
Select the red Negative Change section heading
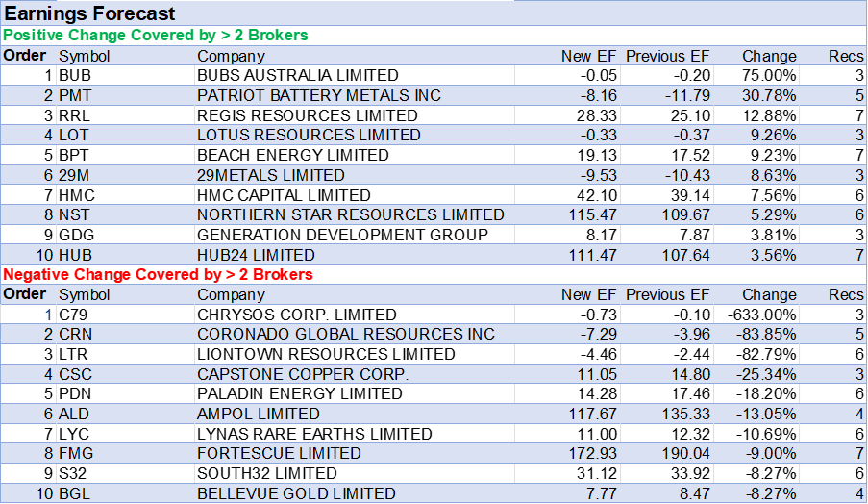[159, 275]
